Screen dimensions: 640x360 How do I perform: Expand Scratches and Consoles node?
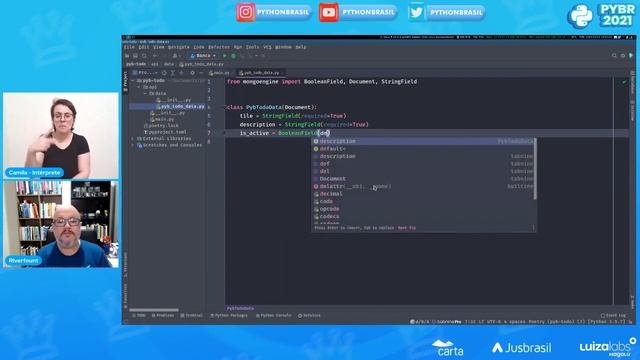pyautogui.click(x=133, y=145)
